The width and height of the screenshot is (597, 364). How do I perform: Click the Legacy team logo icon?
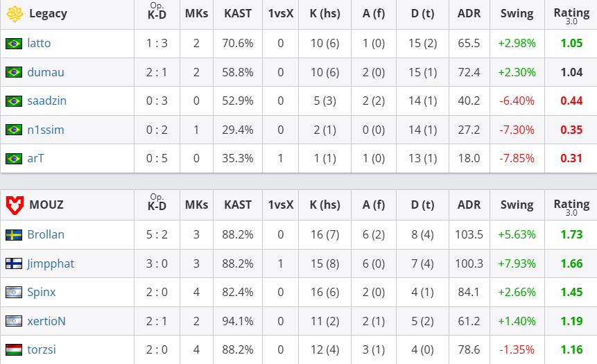tap(14, 14)
